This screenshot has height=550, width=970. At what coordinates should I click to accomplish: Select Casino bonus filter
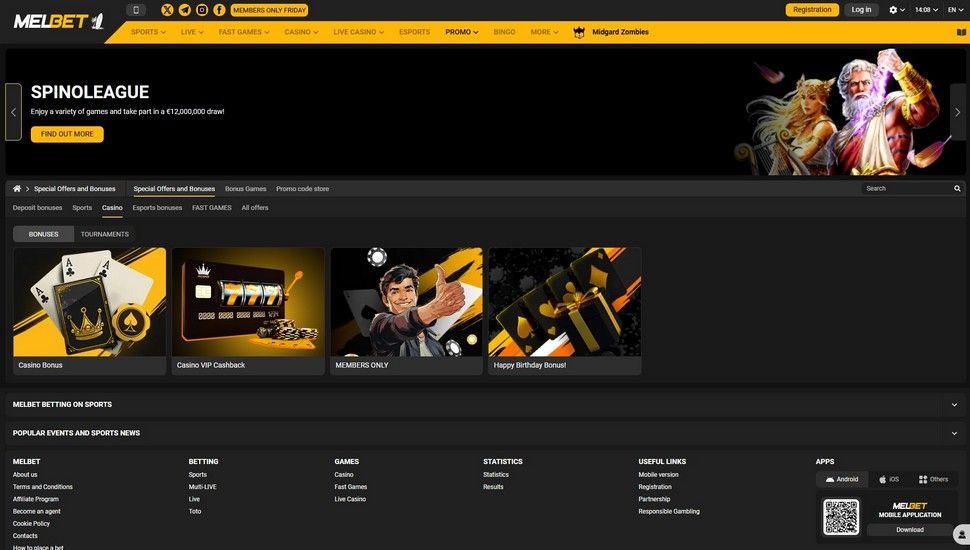point(112,208)
